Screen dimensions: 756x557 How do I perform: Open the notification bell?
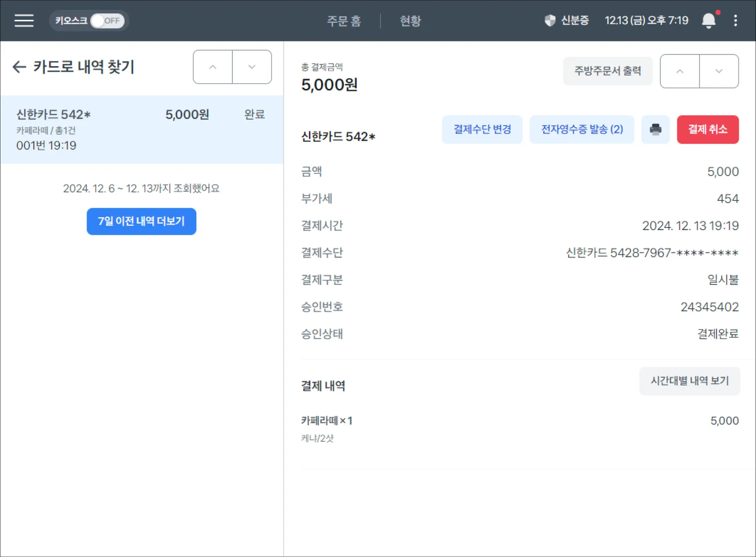708,21
